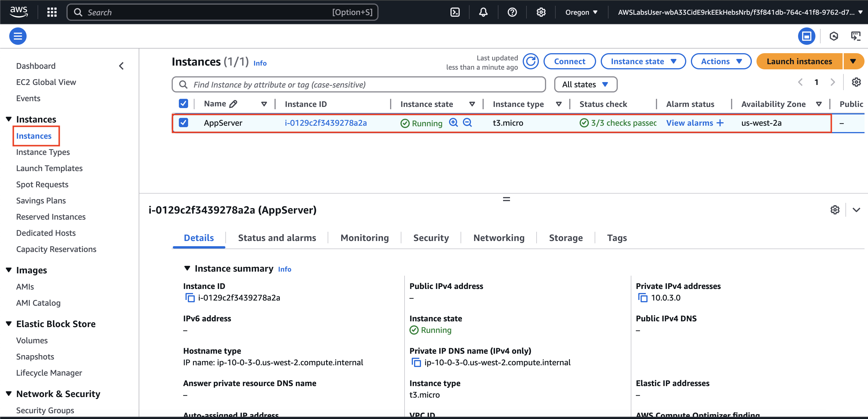Sort by the Instance state column arrow
The image size is (868, 419).
472,104
